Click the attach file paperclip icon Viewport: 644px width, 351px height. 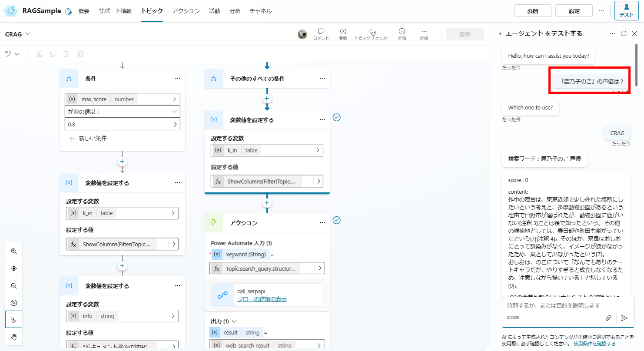click(x=609, y=318)
